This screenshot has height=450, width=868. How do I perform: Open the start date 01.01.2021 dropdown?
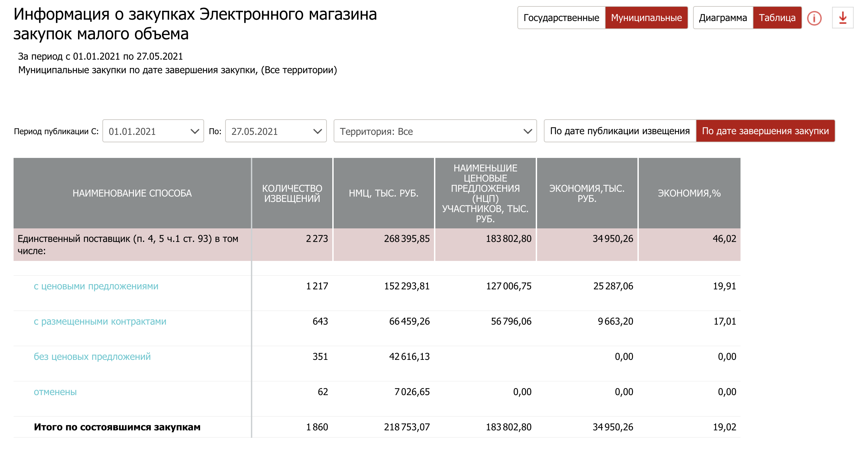pyautogui.click(x=153, y=131)
